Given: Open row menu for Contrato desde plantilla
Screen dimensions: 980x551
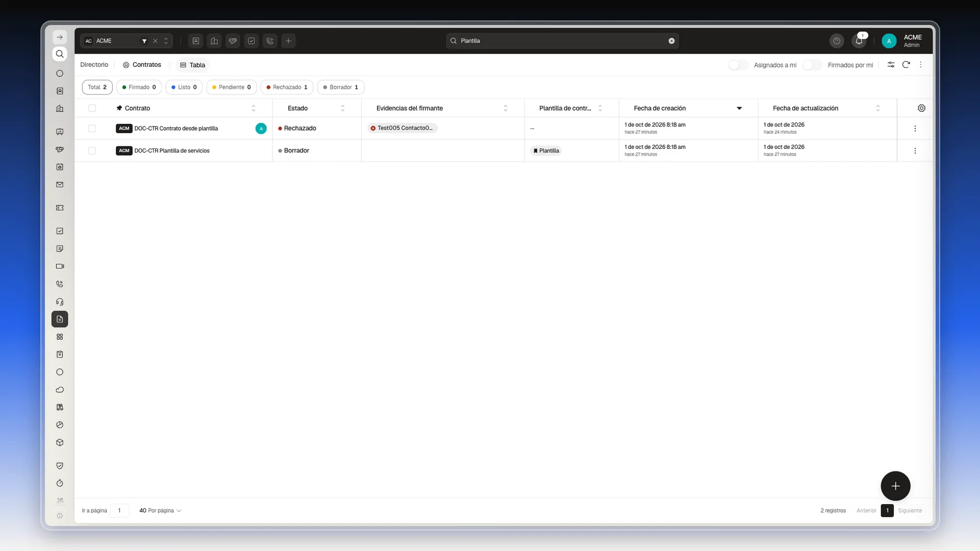Looking at the screenshot, I should (915, 129).
